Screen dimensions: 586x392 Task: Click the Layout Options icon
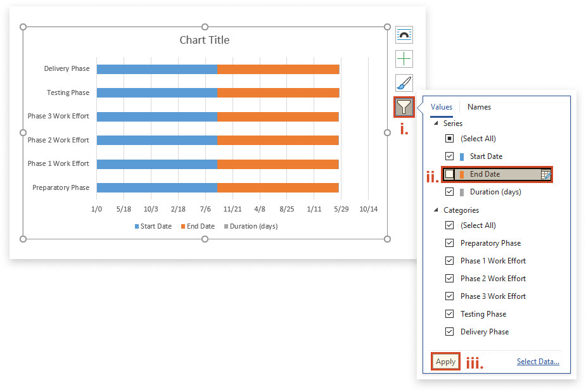tap(404, 35)
